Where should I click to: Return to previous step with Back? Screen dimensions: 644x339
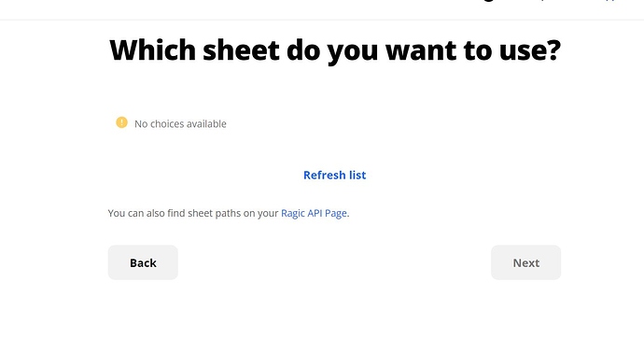coord(143,262)
